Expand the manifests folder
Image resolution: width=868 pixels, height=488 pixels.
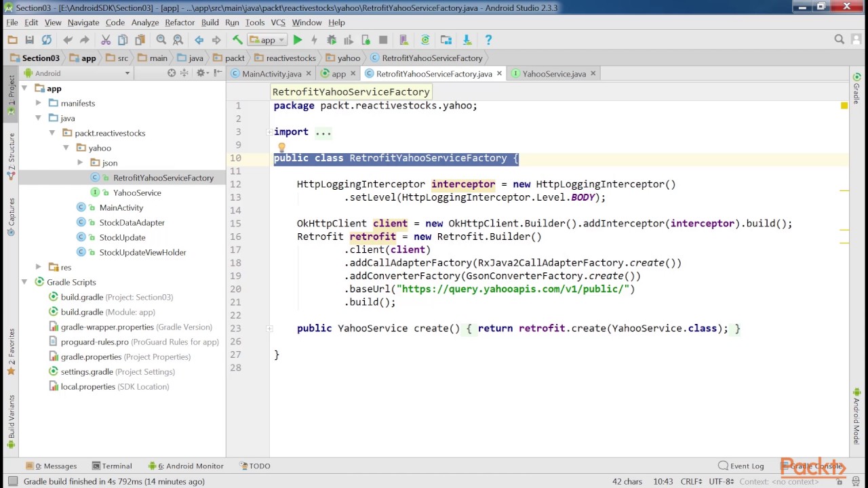(x=38, y=103)
